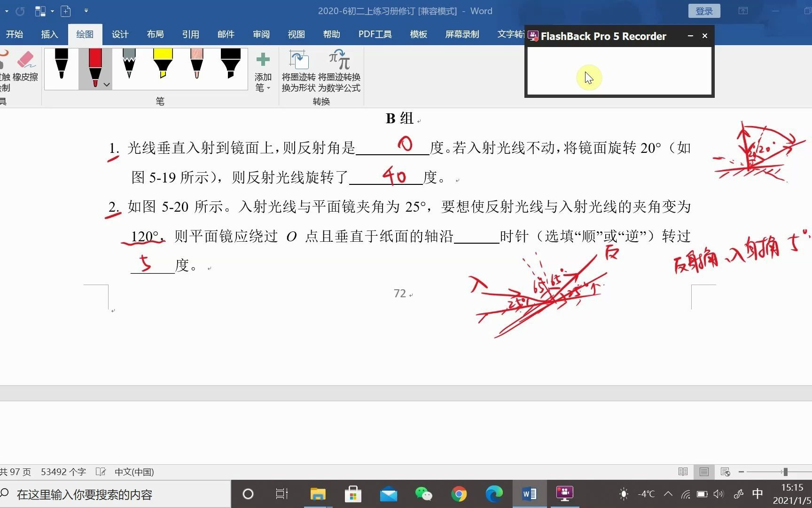Open the clock showing 15:15
The height and width of the screenshot is (508, 812).
[792, 494]
